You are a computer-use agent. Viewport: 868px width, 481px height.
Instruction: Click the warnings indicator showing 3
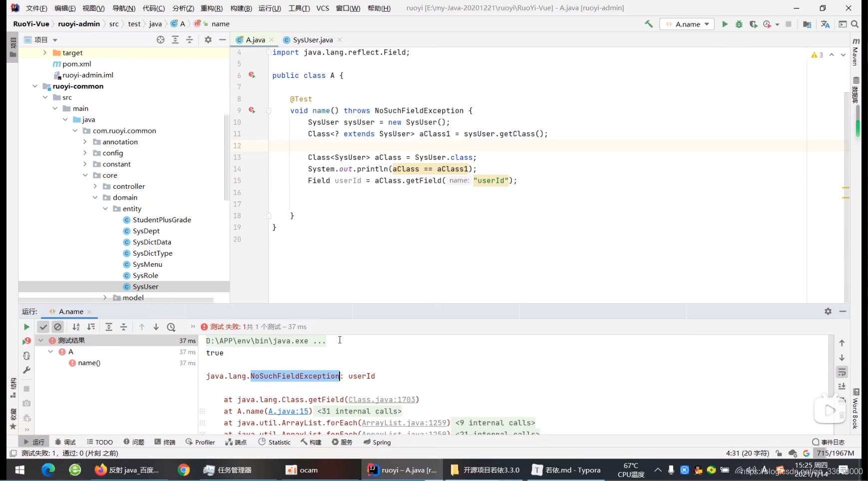tap(817, 55)
